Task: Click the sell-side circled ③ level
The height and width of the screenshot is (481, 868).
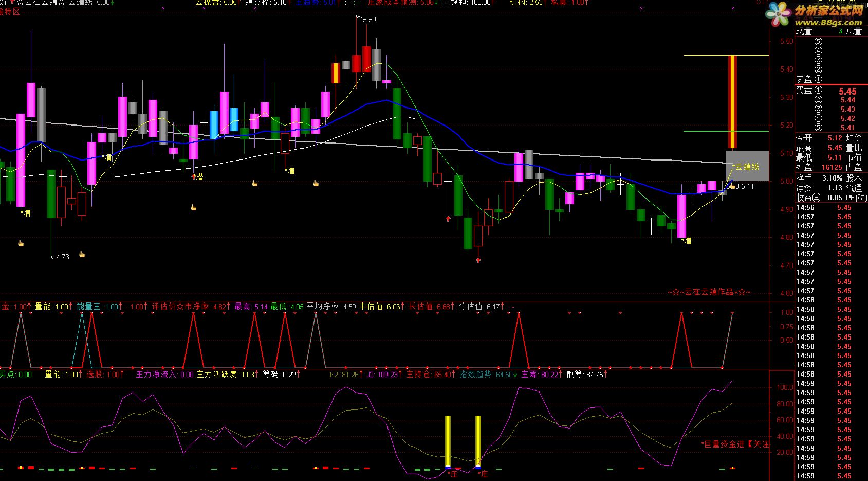Action: point(819,60)
